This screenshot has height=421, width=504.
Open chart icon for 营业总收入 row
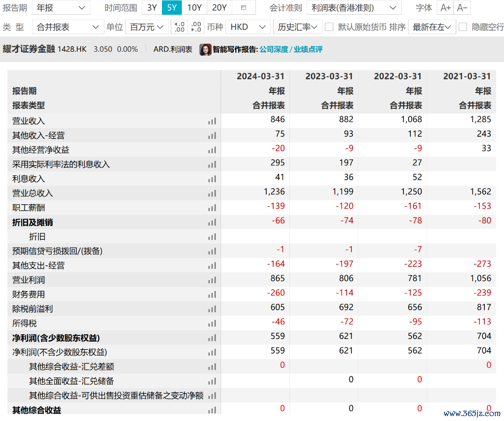tap(212, 194)
